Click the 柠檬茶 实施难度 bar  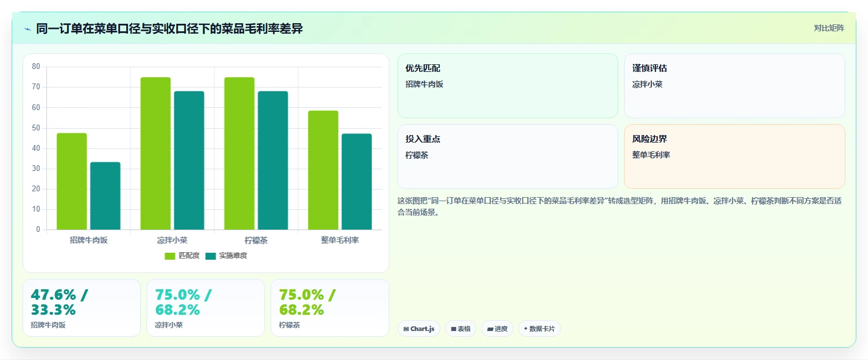point(273,161)
